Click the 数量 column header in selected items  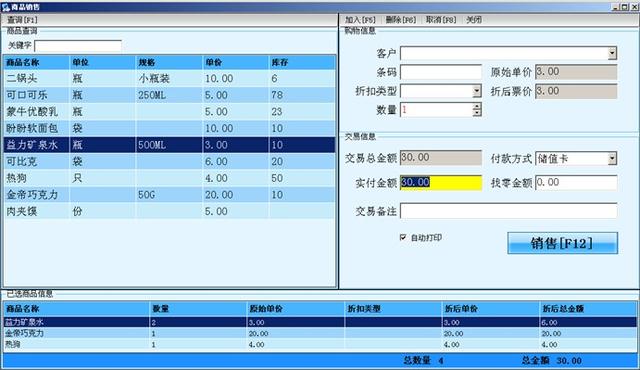pos(198,309)
